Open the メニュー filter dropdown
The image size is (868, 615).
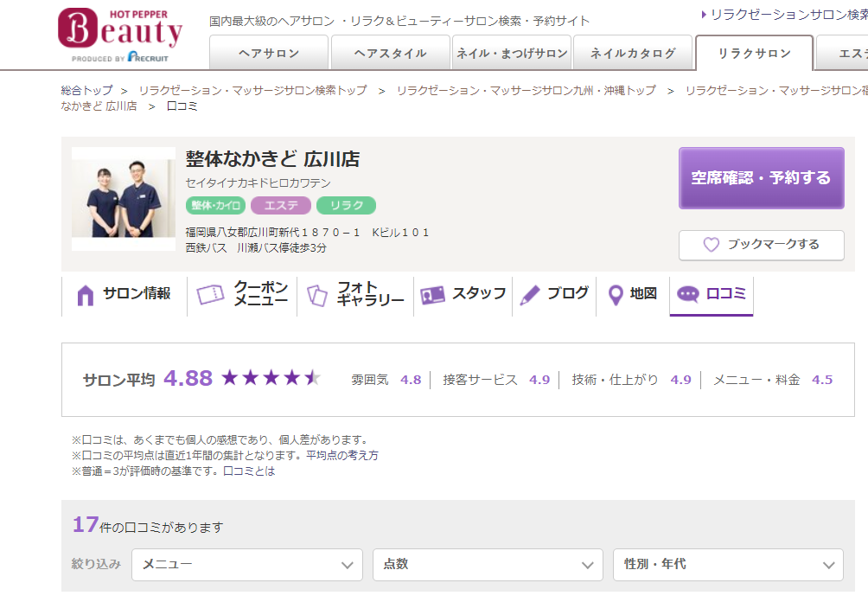pyautogui.click(x=247, y=565)
